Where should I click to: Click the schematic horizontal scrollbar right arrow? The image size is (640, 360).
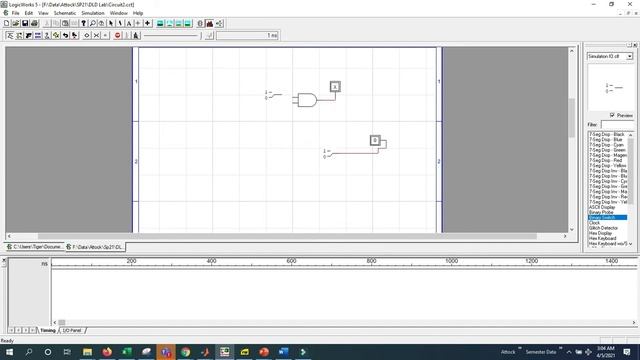pos(565,236)
